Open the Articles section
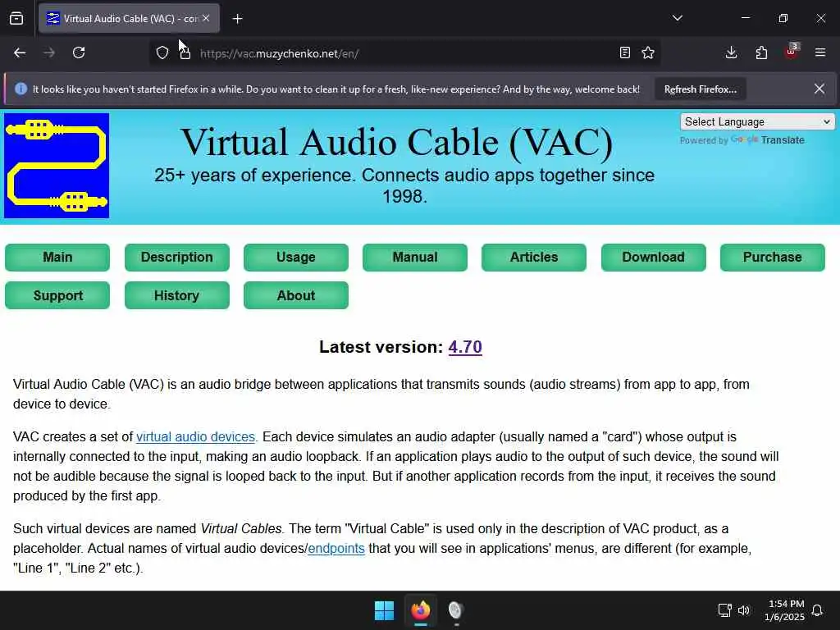This screenshot has height=630, width=840. coord(533,258)
